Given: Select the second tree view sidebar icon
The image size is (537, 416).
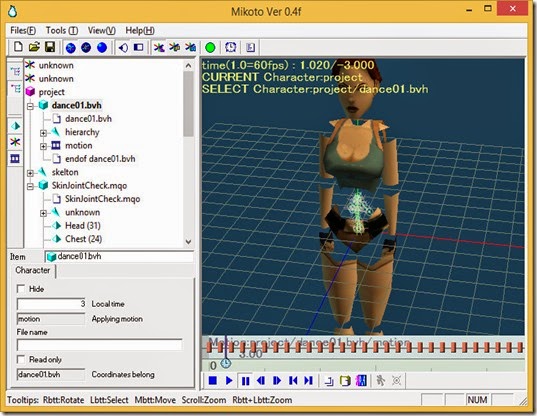Looking at the screenshot, I should coord(15,89).
